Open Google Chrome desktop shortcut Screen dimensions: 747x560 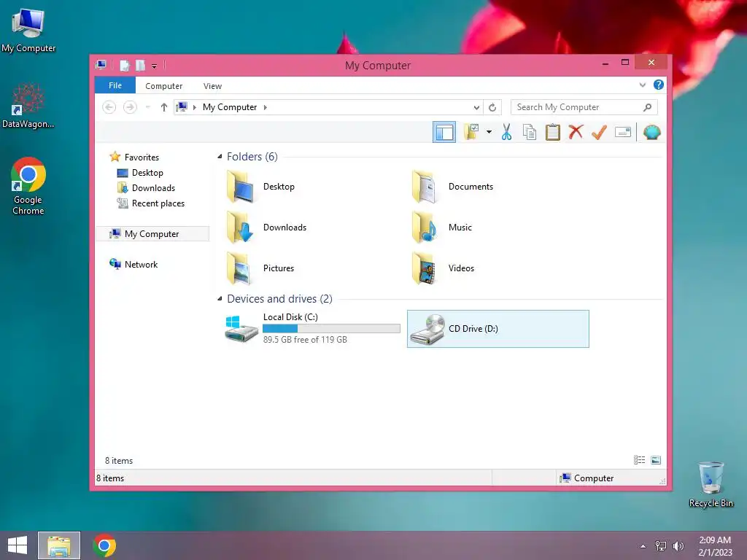coord(28,186)
